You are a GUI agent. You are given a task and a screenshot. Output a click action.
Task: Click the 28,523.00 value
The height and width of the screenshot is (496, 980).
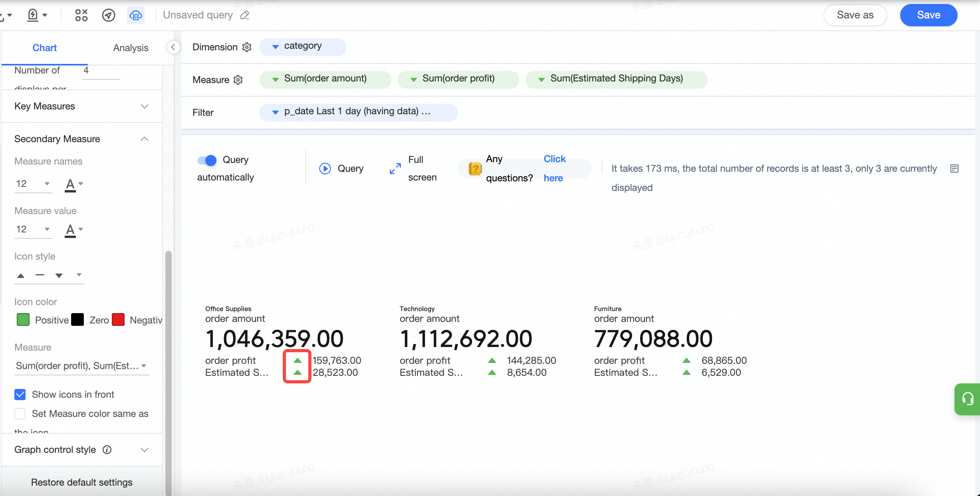[335, 373]
